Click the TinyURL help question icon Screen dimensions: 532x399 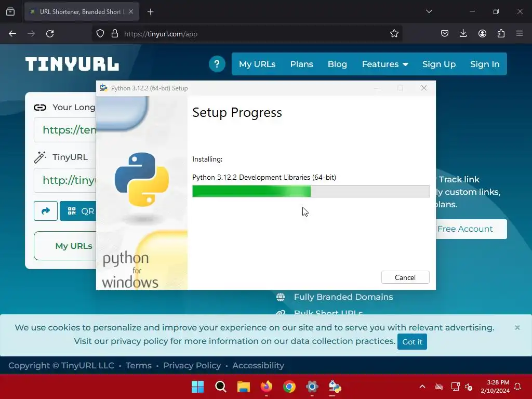(217, 64)
